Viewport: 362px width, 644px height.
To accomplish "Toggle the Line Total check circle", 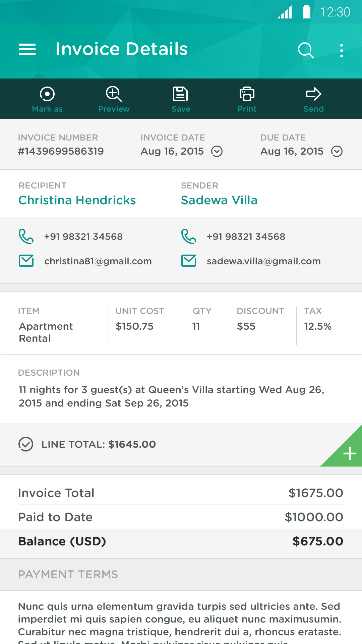I will pos(26,444).
